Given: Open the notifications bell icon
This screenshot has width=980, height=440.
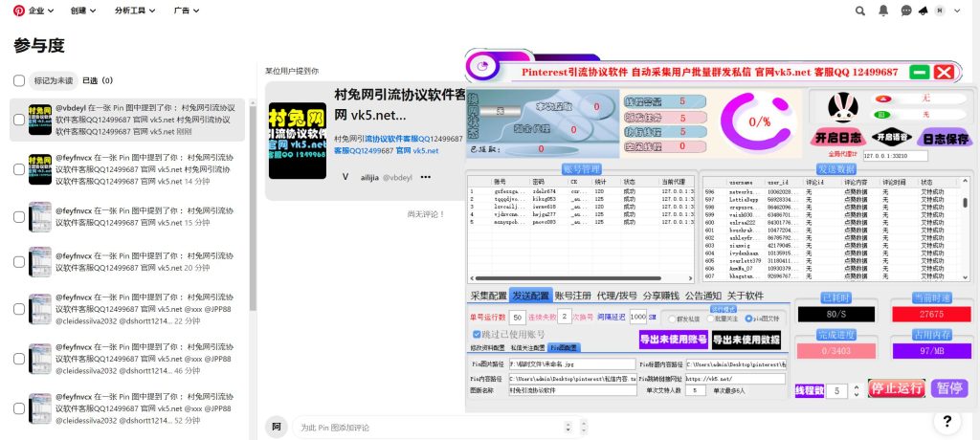Looking at the screenshot, I should pos(883,11).
